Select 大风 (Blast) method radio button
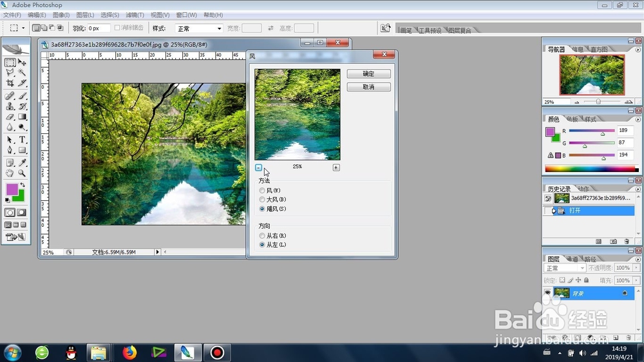Viewport: 644px width, 362px height. point(262,200)
